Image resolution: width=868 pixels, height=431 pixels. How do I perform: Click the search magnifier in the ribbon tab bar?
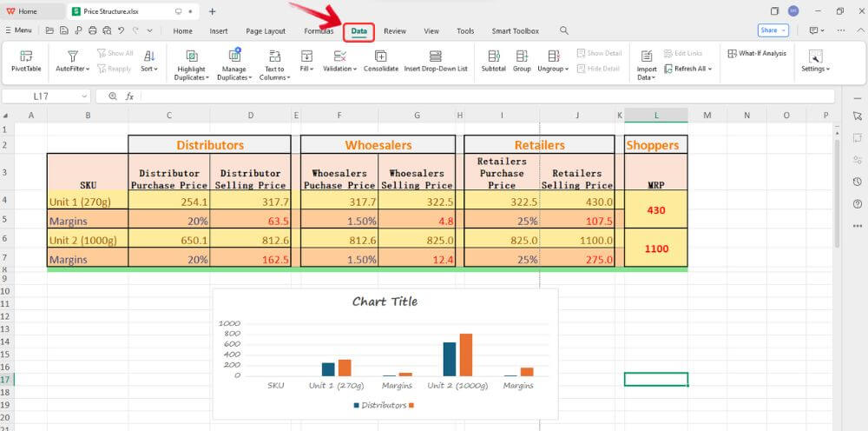click(x=564, y=30)
